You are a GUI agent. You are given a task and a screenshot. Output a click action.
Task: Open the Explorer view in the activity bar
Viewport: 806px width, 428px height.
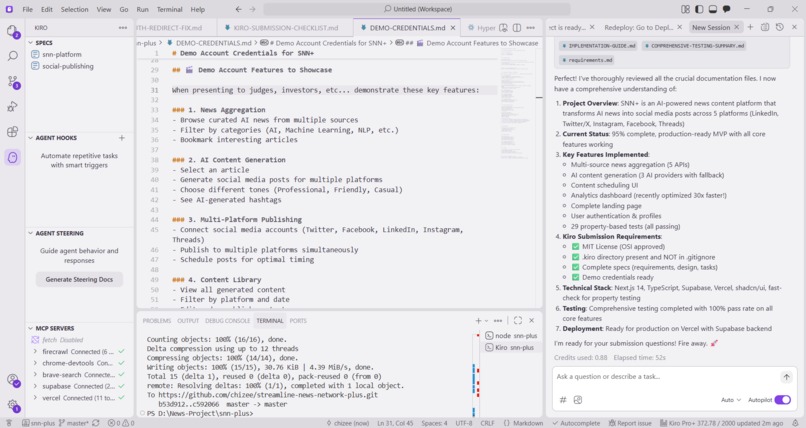(x=12, y=31)
